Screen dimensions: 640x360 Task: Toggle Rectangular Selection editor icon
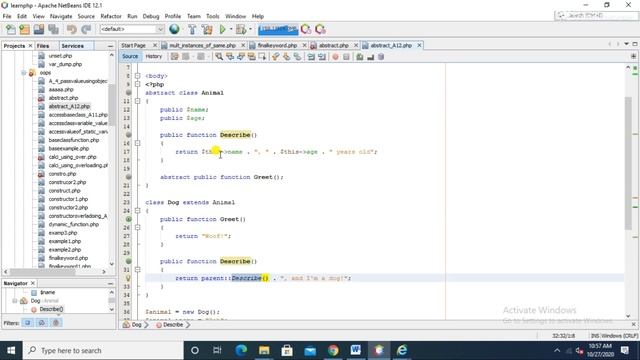(x=262, y=57)
